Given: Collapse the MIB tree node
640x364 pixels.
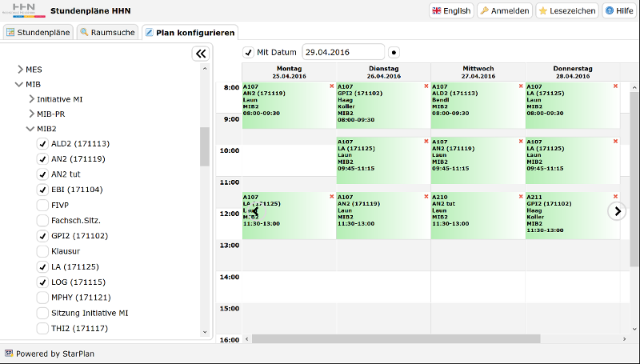Looking at the screenshot, I should 18,85.
